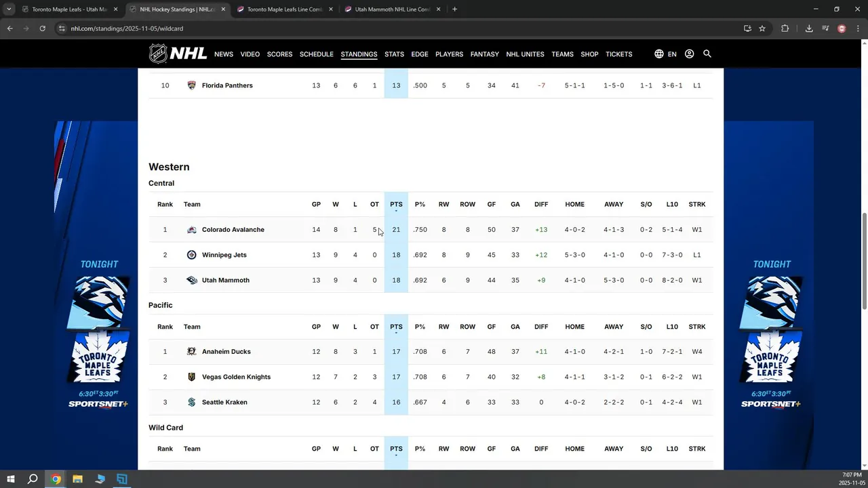
Task: Open the user account icon
Action: 689,54
